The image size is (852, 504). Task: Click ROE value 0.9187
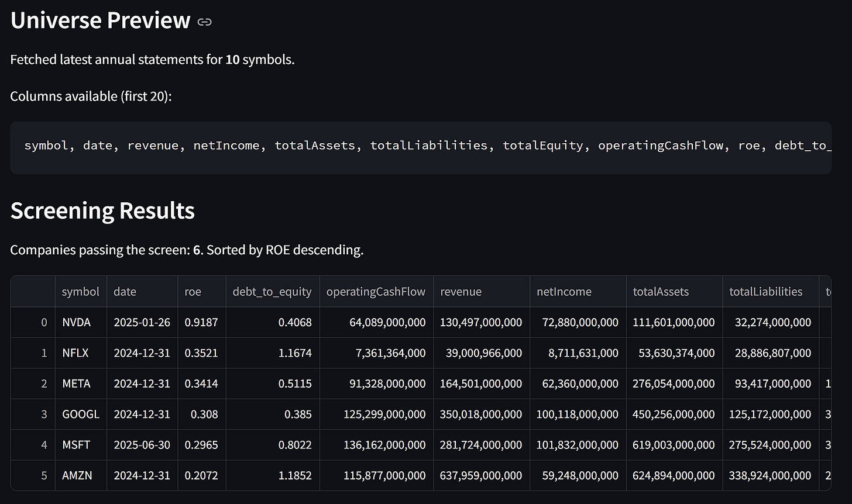click(201, 322)
